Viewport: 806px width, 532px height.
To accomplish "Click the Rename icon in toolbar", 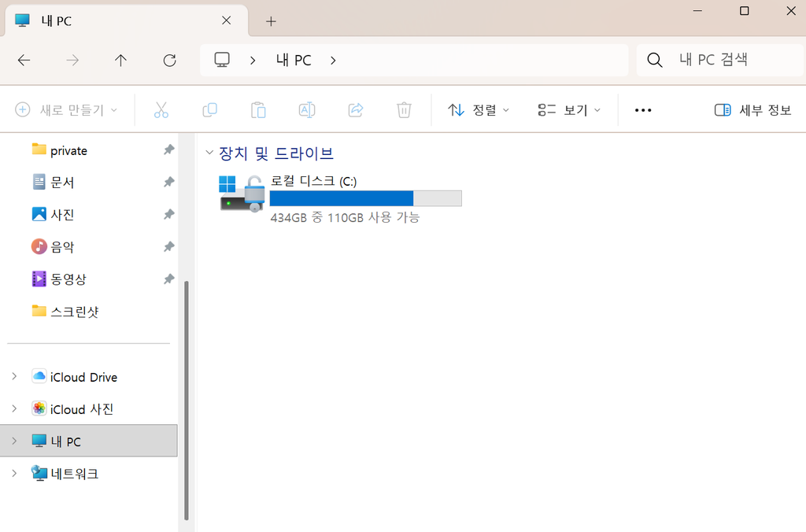I will (x=307, y=110).
